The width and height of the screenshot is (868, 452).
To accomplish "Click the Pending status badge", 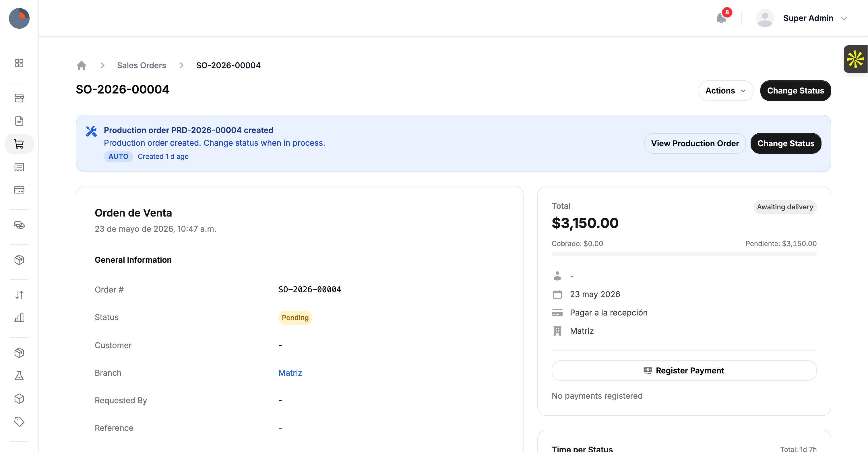I will 295,318.
